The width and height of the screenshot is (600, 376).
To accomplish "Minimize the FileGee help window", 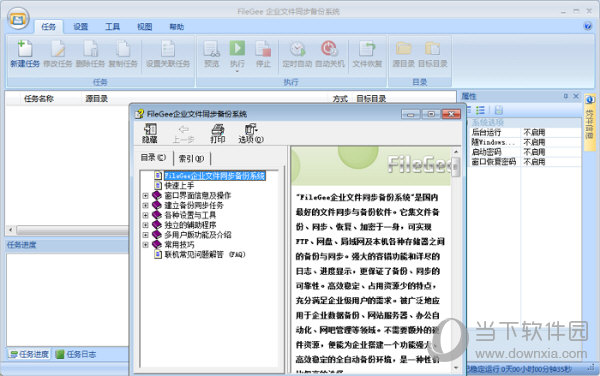I will click(x=411, y=114).
